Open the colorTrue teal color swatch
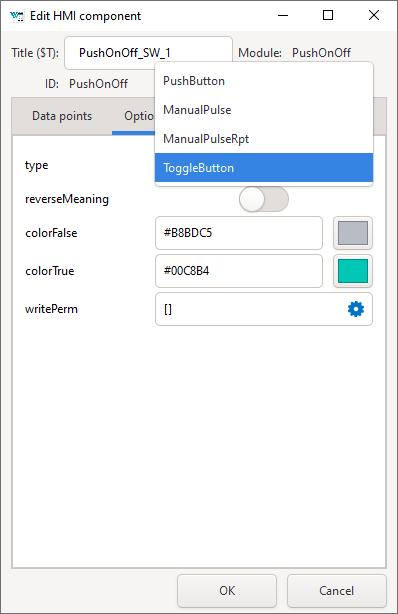The height and width of the screenshot is (614, 398). pyautogui.click(x=353, y=271)
